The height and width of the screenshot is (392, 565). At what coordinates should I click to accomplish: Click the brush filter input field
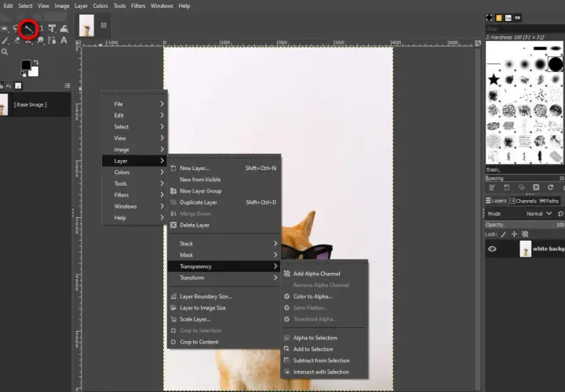coord(525,29)
